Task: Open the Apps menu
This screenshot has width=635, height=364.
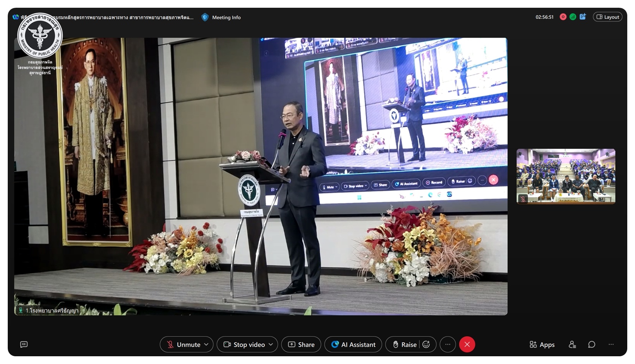Action: coord(542,344)
